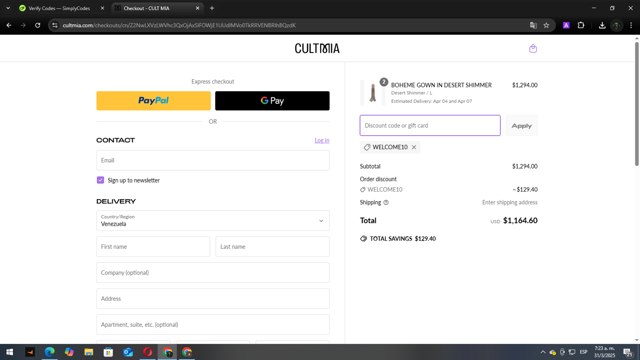Focus the Apartment, suite, etc. field
The width and height of the screenshot is (640, 360).
(213, 325)
